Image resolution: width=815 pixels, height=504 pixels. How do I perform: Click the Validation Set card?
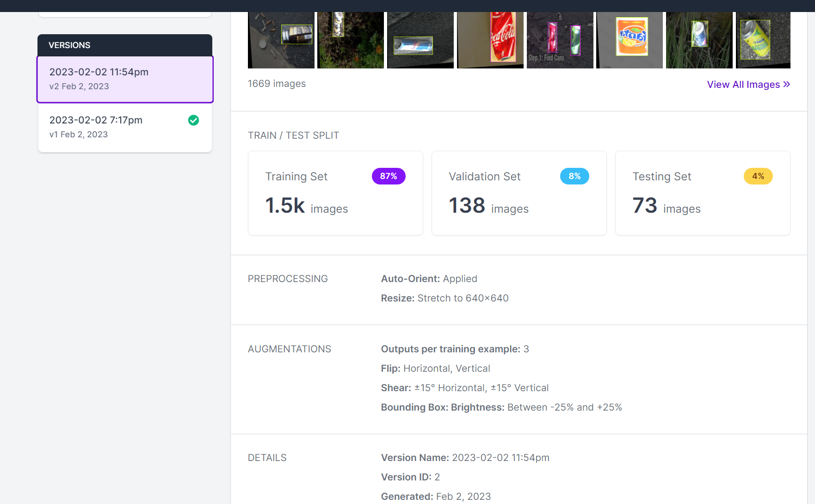tap(519, 193)
